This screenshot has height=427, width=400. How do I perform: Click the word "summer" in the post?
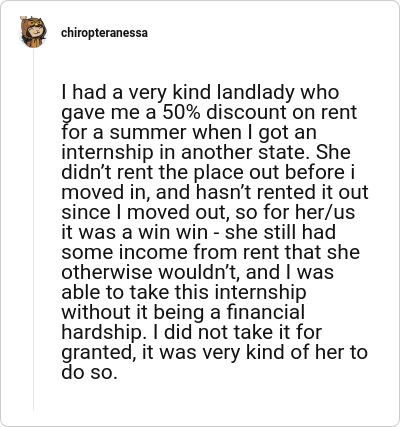click(148, 133)
